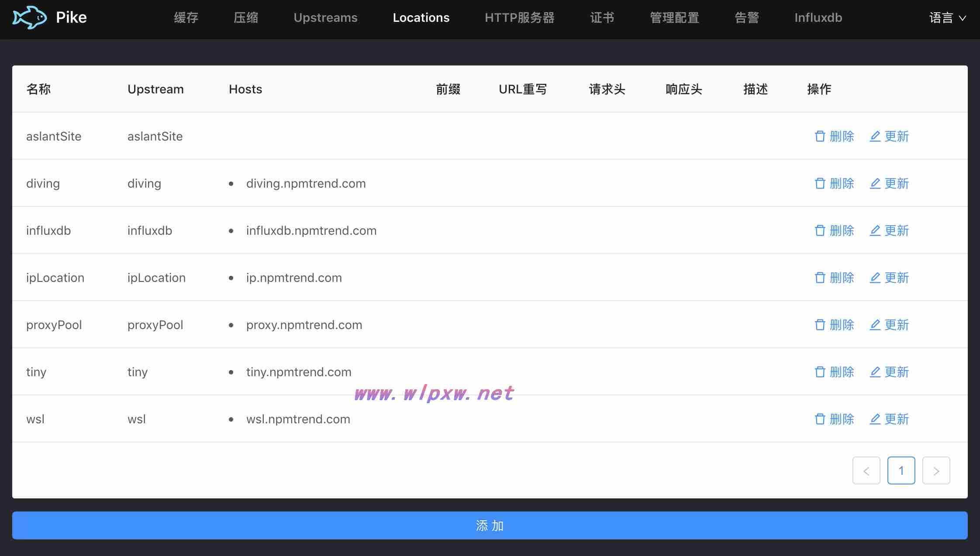
Task: Click the 响应头 column header
Action: click(684, 89)
